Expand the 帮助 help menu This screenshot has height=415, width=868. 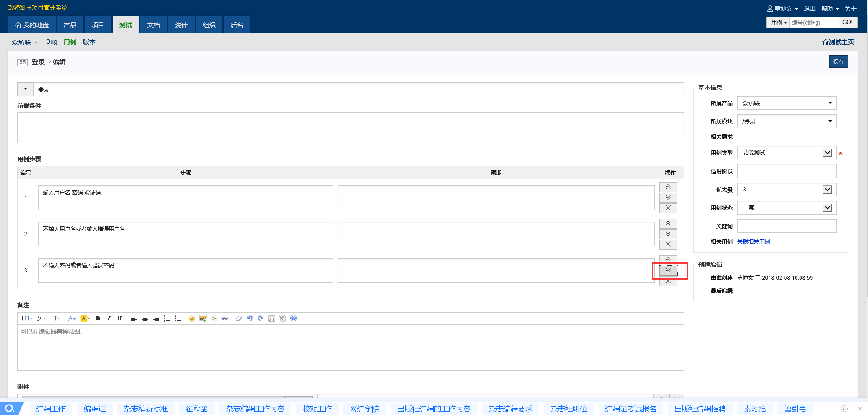tap(830, 9)
